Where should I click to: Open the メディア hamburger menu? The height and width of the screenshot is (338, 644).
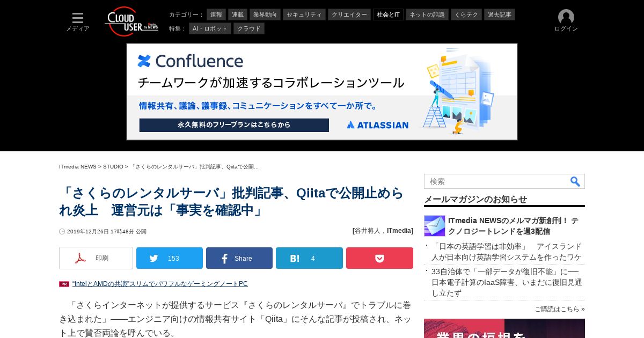point(78,22)
